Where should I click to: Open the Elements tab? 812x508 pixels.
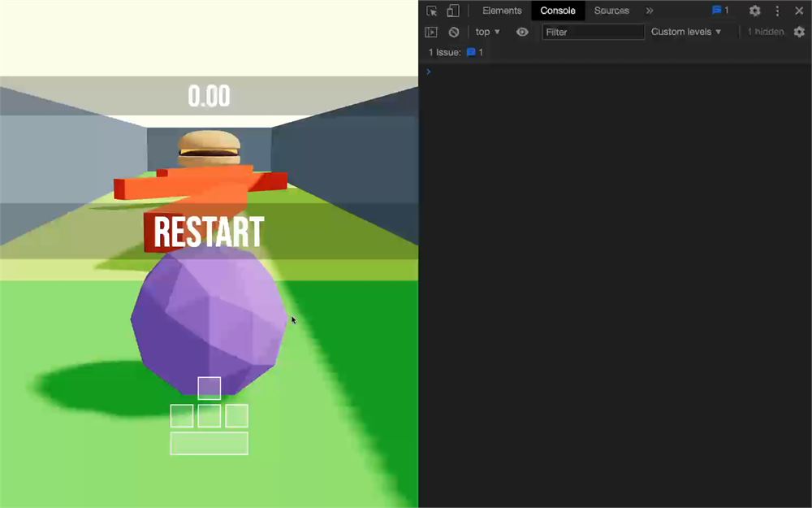pos(502,11)
